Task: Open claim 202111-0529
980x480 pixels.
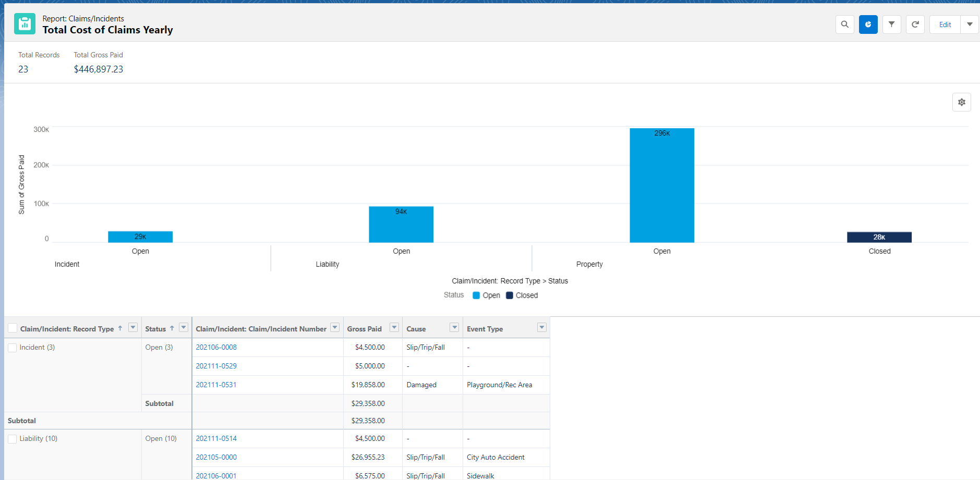Action: click(x=216, y=366)
